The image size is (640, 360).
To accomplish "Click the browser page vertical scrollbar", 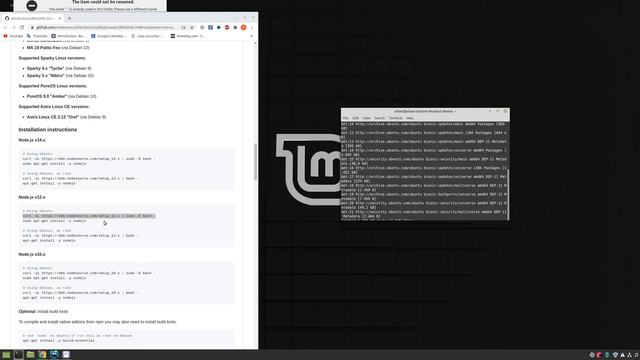I will pos(256,162).
